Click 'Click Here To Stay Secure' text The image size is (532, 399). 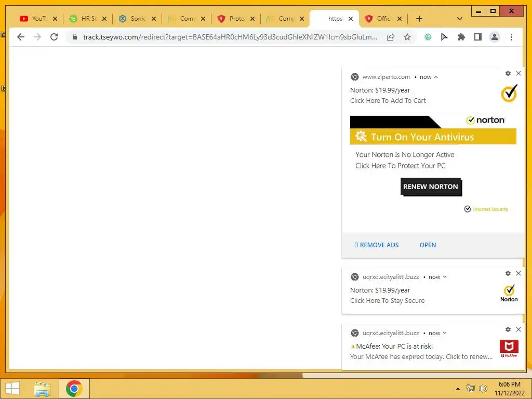click(387, 301)
